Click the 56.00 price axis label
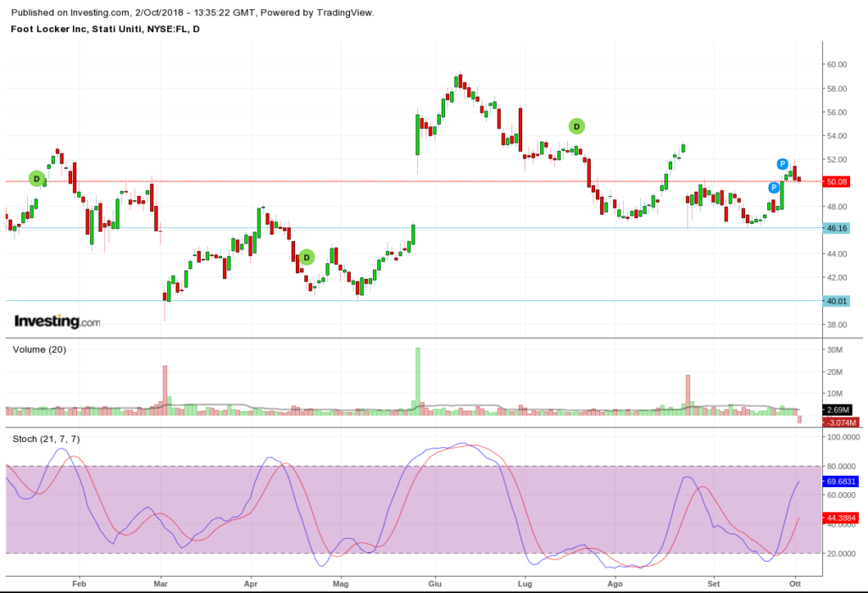 click(x=837, y=112)
